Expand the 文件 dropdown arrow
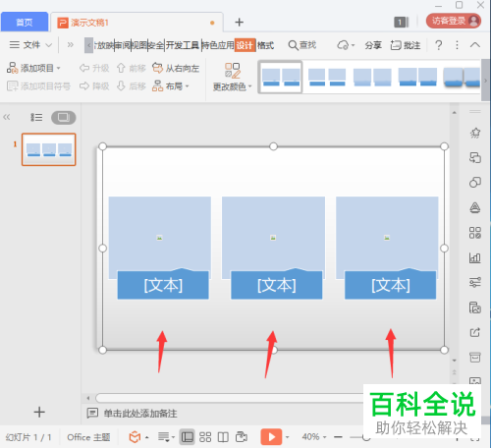The width and height of the screenshot is (491, 448). pyautogui.click(x=48, y=45)
